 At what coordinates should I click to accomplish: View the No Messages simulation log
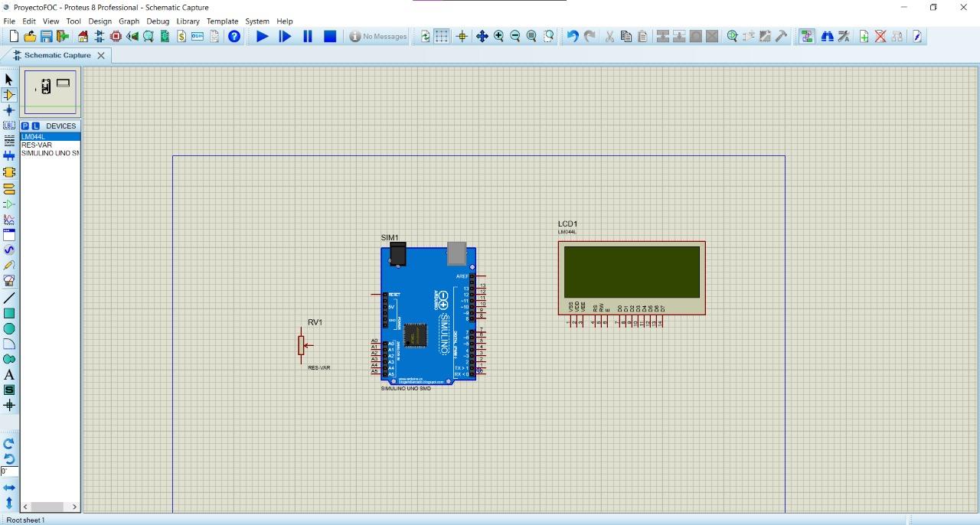[x=378, y=36]
